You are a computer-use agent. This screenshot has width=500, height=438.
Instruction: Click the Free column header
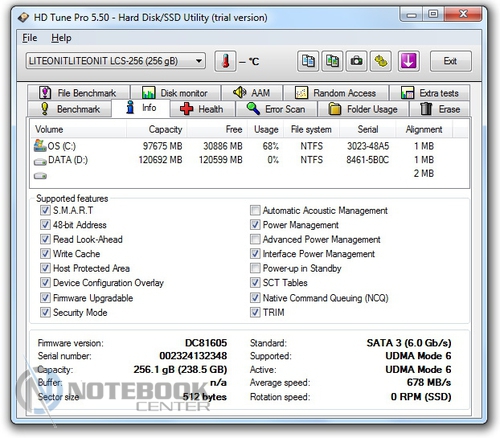point(217,129)
